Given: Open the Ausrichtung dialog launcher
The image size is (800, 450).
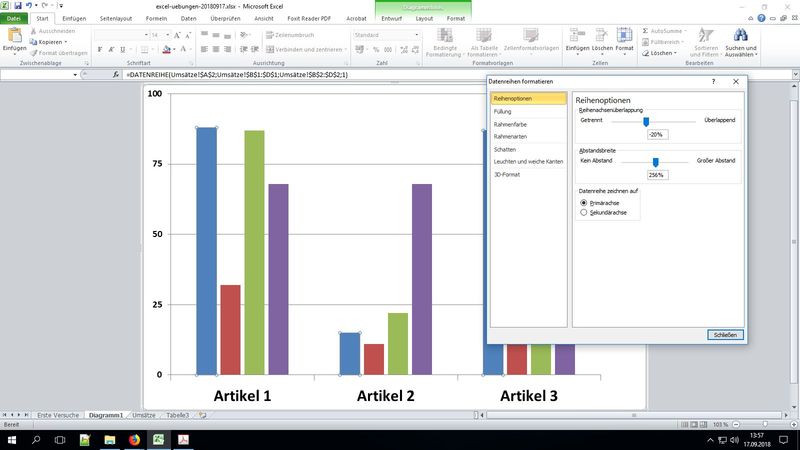Looking at the screenshot, I should pos(346,63).
